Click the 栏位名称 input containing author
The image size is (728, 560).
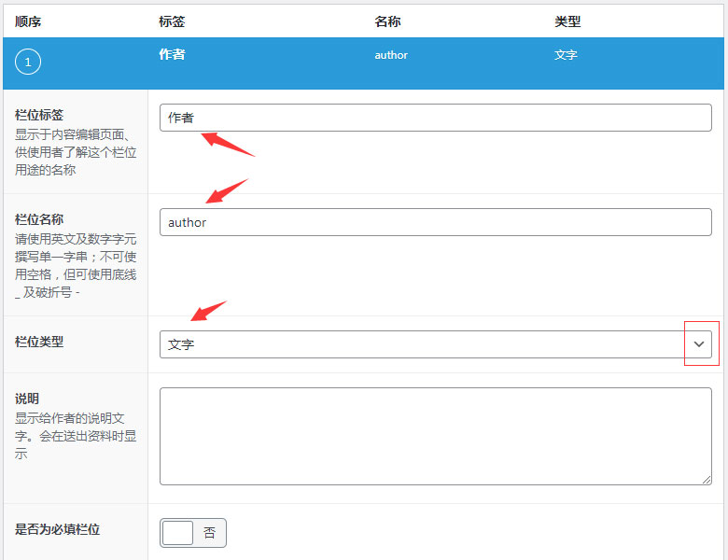(x=435, y=222)
